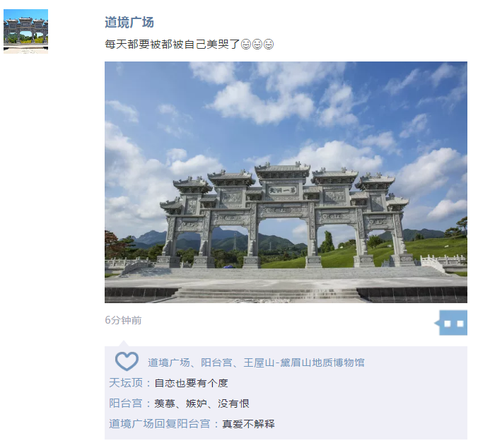Click 道境广场 in the reply comment
Screen dimensions: 478x448
tap(132, 424)
